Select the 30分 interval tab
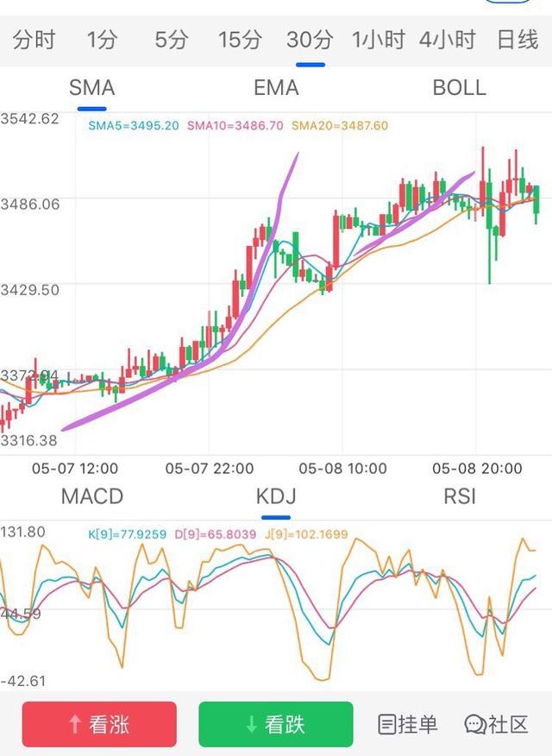This screenshot has width=552, height=756. (x=310, y=40)
